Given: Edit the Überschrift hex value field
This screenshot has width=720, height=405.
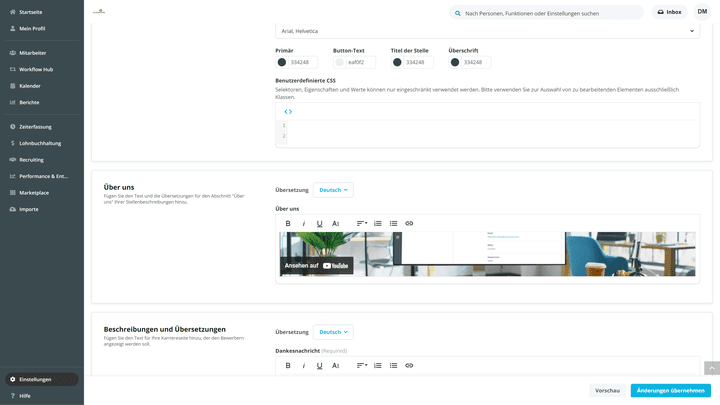Looking at the screenshot, I should (476, 62).
